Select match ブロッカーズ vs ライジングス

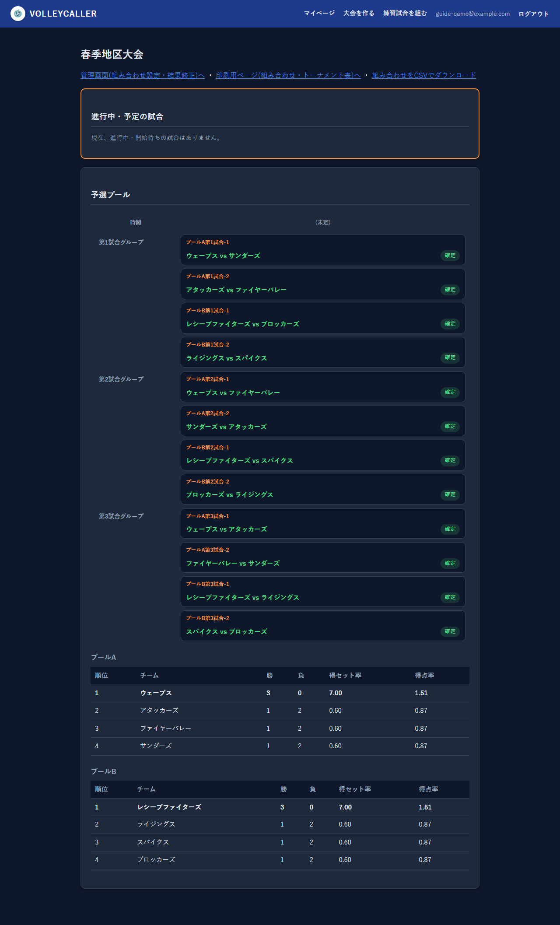pyautogui.click(x=323, y=489)
